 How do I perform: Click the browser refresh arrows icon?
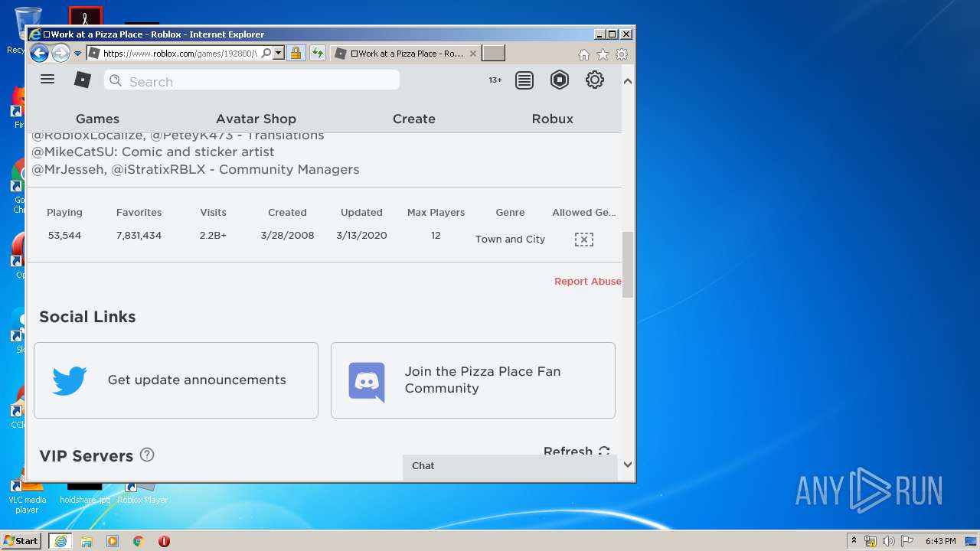pos(318,54)
